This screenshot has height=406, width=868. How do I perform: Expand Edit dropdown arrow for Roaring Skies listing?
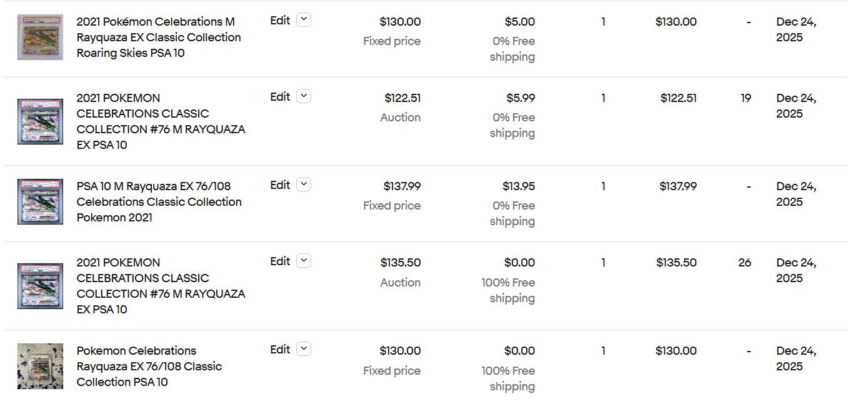pos(304,20)
